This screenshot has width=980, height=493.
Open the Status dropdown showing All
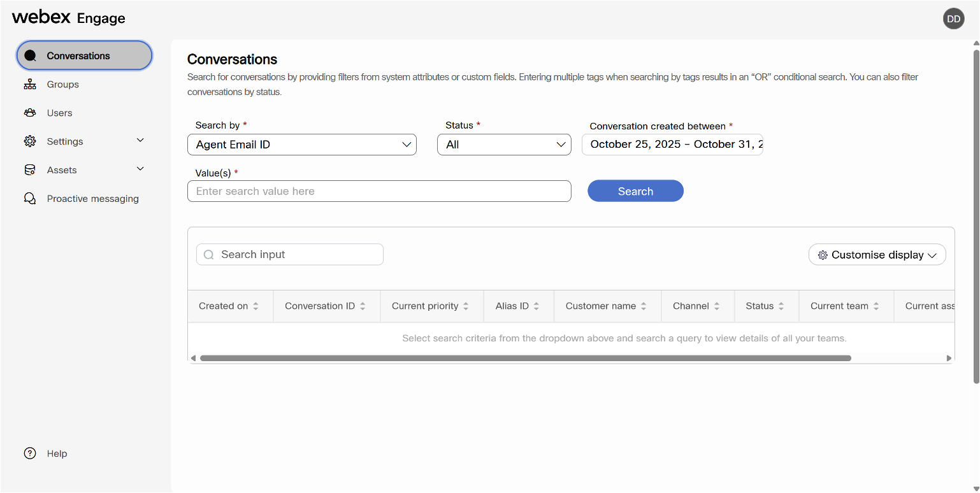coord(503,145)
